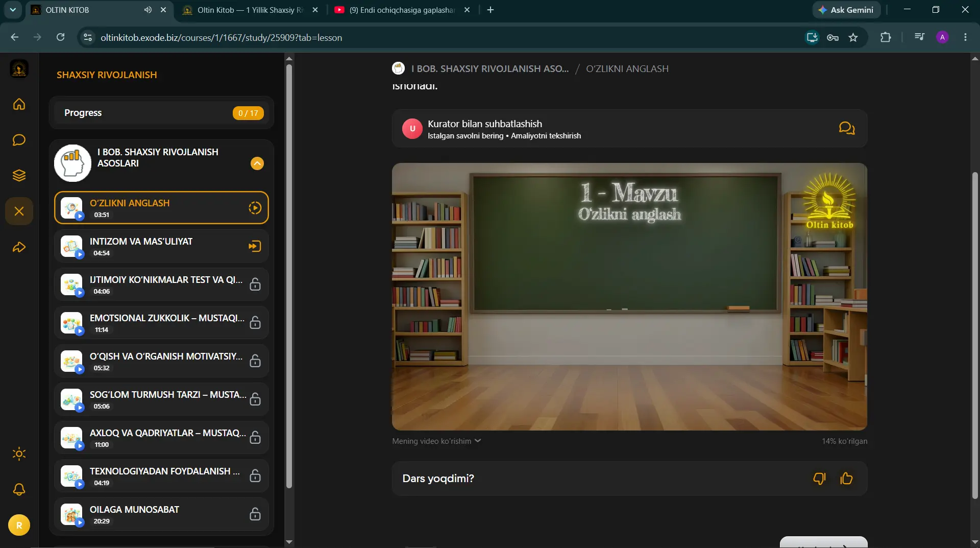Click the share arrow icon in sidebar
This screenshot has width=980, height=548.
19,247
